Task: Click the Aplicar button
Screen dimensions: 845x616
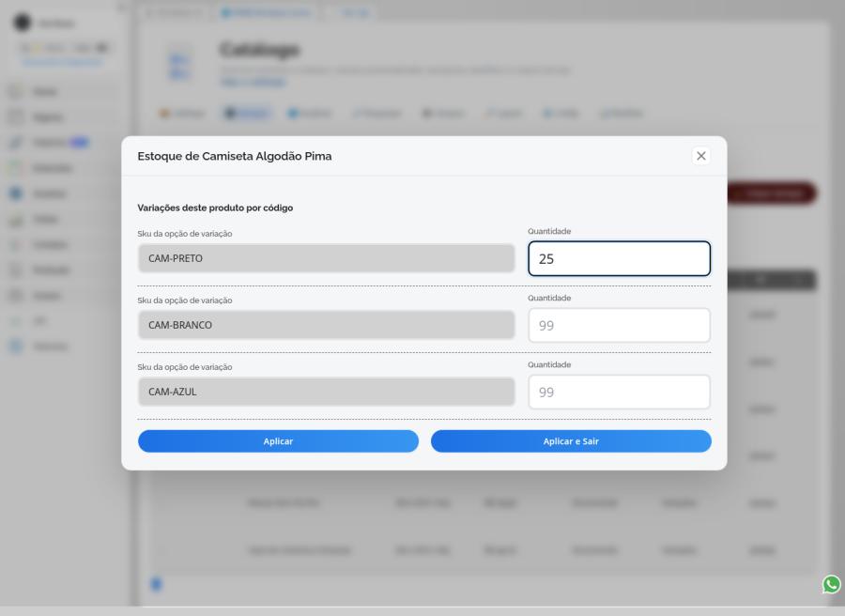Action: point(278,440)
